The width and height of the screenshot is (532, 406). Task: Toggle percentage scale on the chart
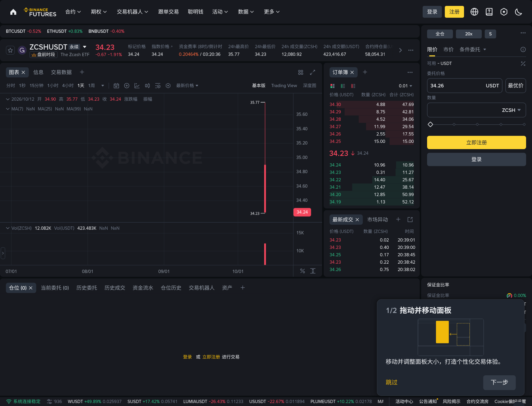[302, 271]
